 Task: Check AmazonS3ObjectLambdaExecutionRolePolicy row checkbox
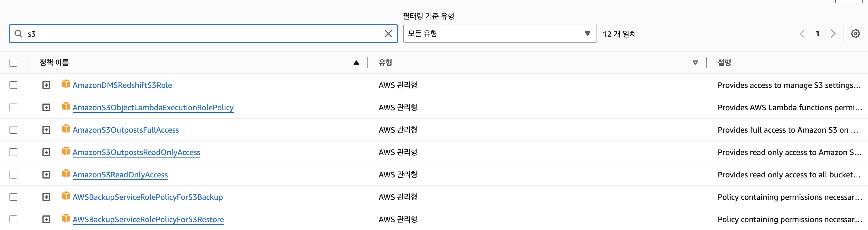click(x=13, y=107)
